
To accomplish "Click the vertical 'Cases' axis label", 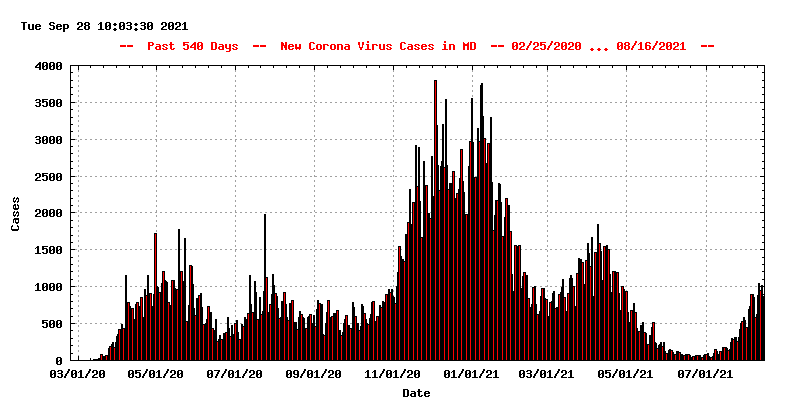I will [x=16, y=213].
